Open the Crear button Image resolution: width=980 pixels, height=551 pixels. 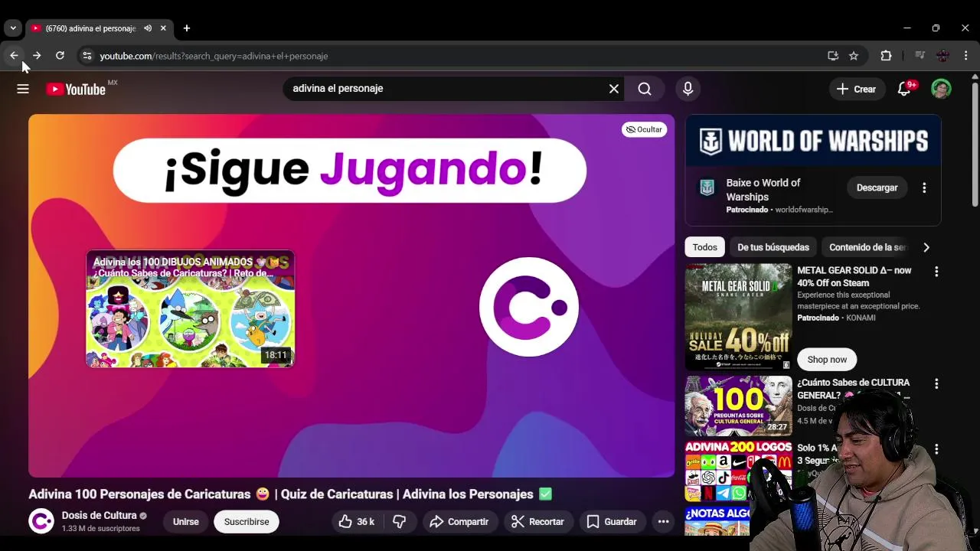coord(857,89)
